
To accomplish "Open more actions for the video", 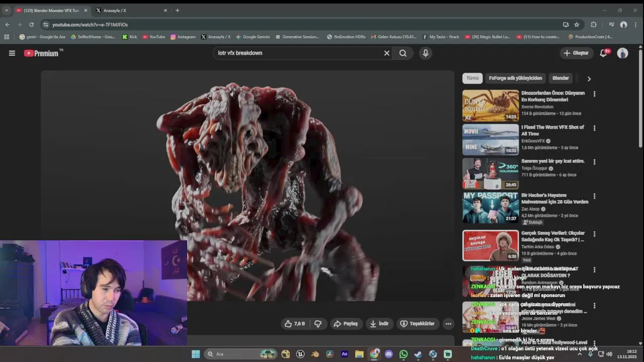I will 448,324.
